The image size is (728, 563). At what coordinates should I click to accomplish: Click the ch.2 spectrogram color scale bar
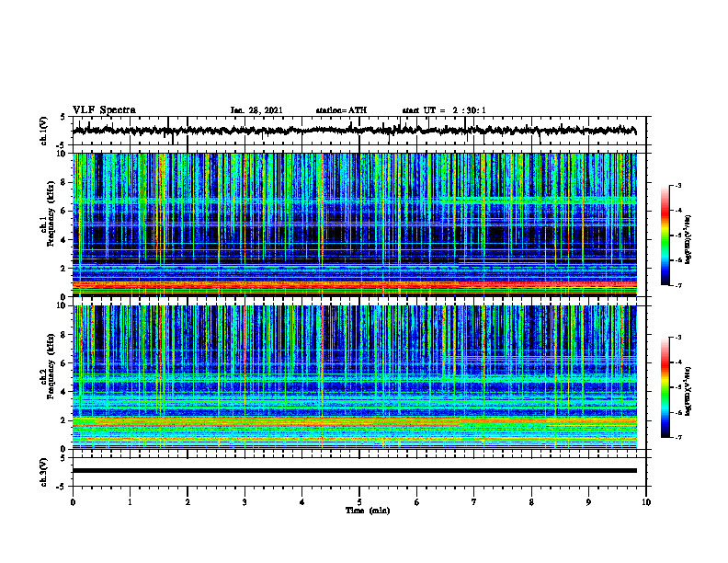665,387
